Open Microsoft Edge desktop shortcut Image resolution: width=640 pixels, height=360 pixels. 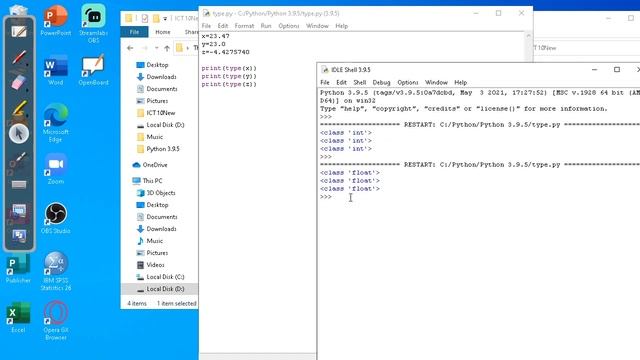pos(56,123)
